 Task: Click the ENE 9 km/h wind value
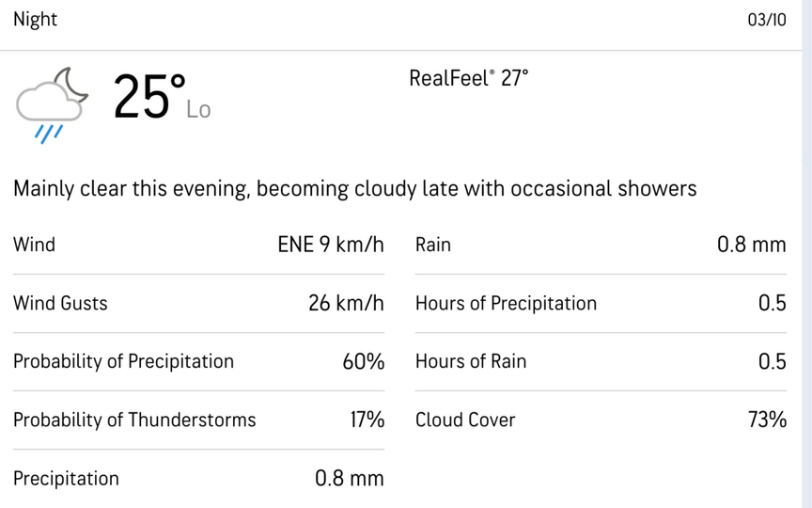(x=331, y=245)
